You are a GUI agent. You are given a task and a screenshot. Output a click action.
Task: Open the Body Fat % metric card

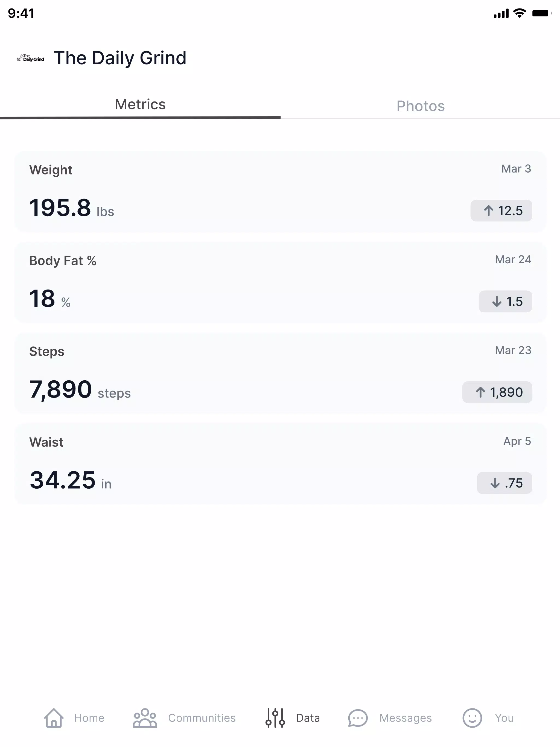point(280,282)
